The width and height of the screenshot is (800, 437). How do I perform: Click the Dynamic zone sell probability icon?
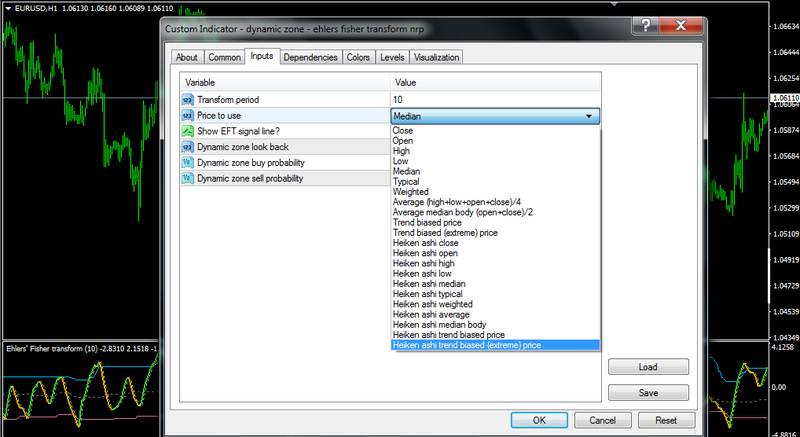coord(188,178)
